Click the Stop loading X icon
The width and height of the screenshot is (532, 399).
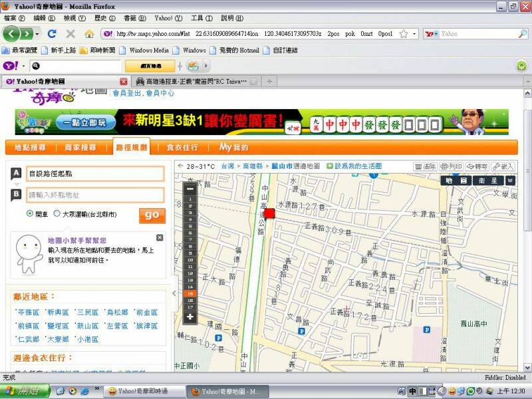click(x=70, y=34)
